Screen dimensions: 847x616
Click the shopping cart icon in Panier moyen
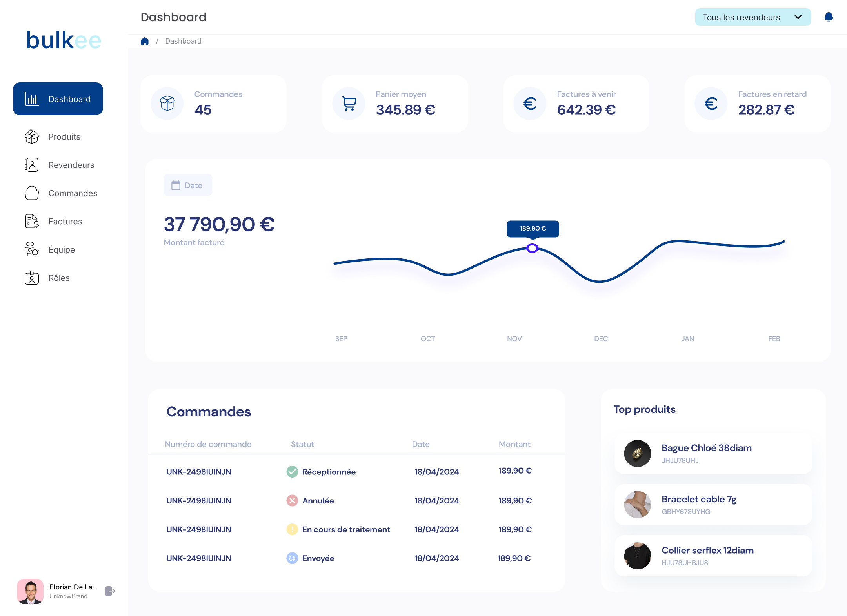coord(349,104)
